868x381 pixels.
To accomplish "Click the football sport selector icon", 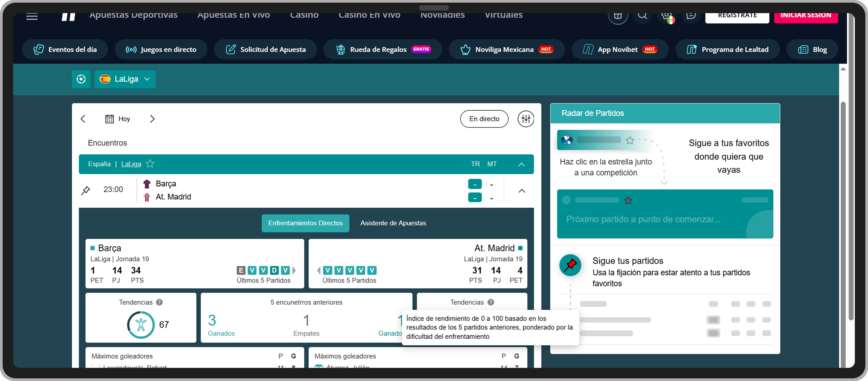I will [81, 79].
